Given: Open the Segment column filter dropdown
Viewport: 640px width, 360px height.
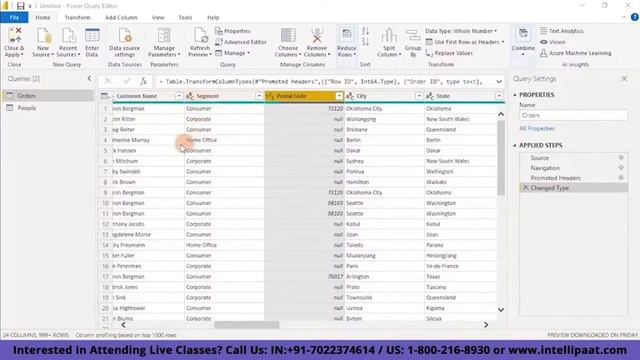Looking at the screenshot, I should 259,96.
